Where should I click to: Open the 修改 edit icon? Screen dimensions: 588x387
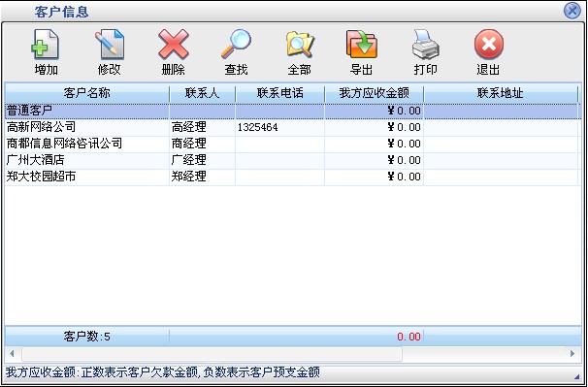109,45
